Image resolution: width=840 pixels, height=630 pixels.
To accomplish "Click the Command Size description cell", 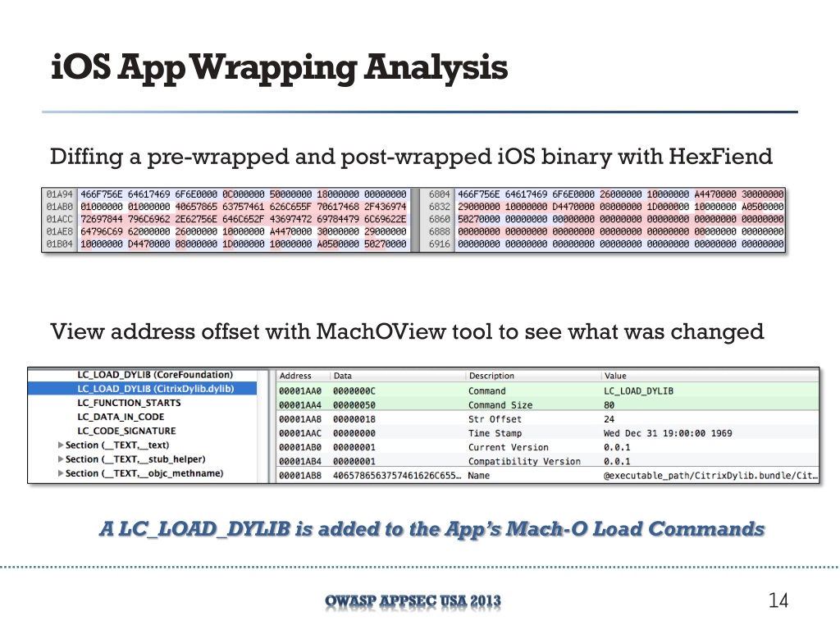I will 500,405.
